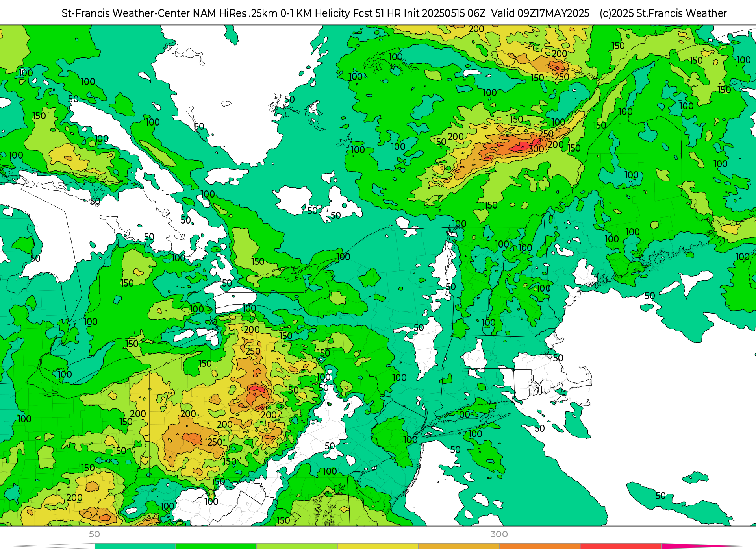The height and width of the screenshot is (551, 756).
Task: Click the red helicity core below the 250 label in Pennsylvania
Action: [257, 389]
